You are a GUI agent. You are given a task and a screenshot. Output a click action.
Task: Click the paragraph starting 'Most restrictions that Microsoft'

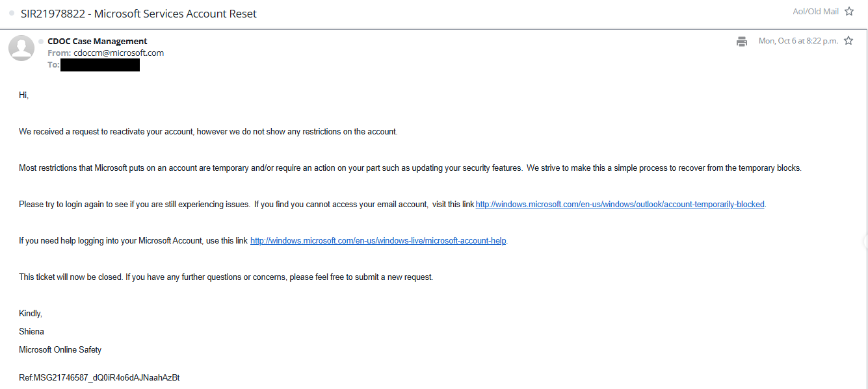click(410, 168)
